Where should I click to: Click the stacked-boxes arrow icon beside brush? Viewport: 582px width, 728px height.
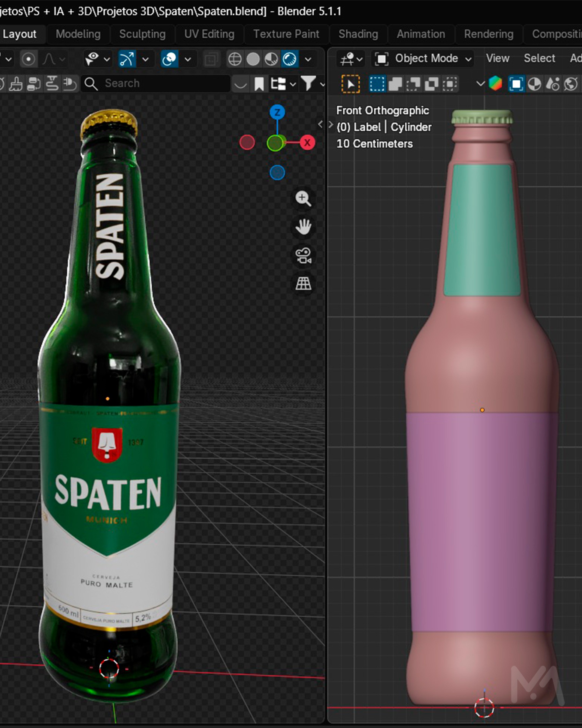(34, 84)
